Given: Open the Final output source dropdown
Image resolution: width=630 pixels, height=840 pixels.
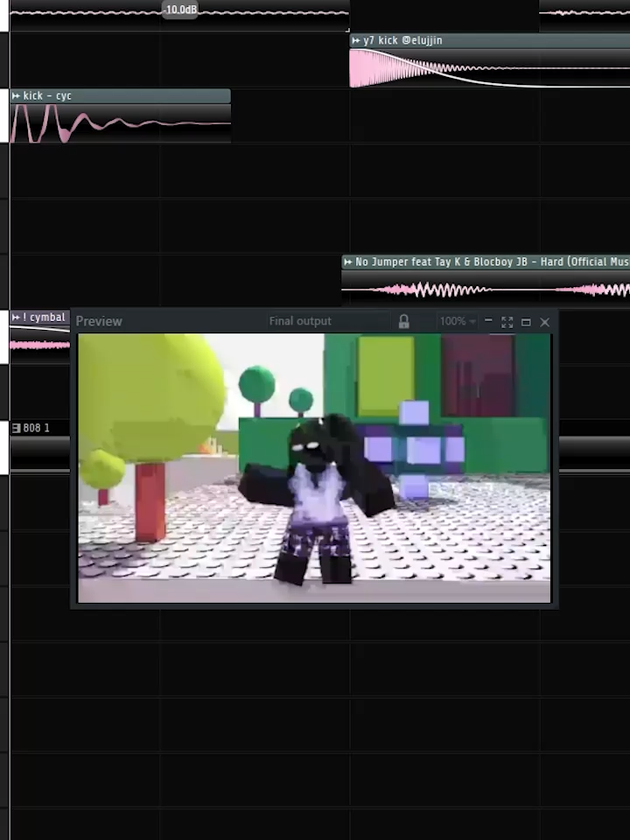Looking at the screenshot, I should [328, 321].
